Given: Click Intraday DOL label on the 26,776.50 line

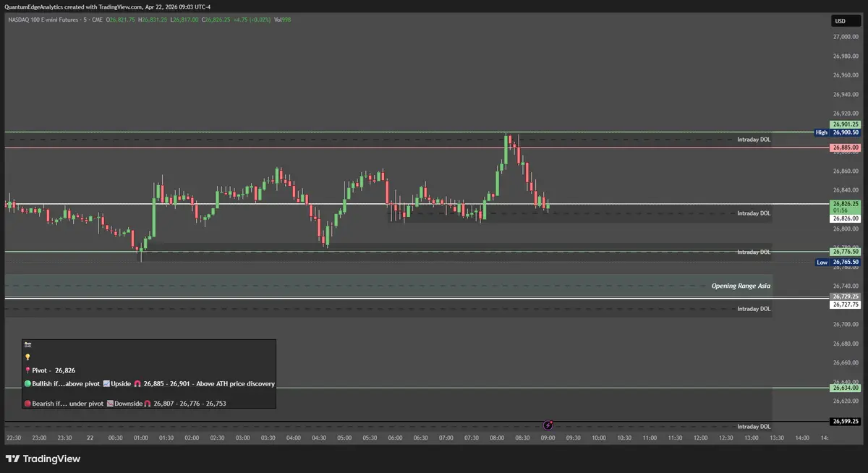Looking at the screenshot, I should [754, 252].
